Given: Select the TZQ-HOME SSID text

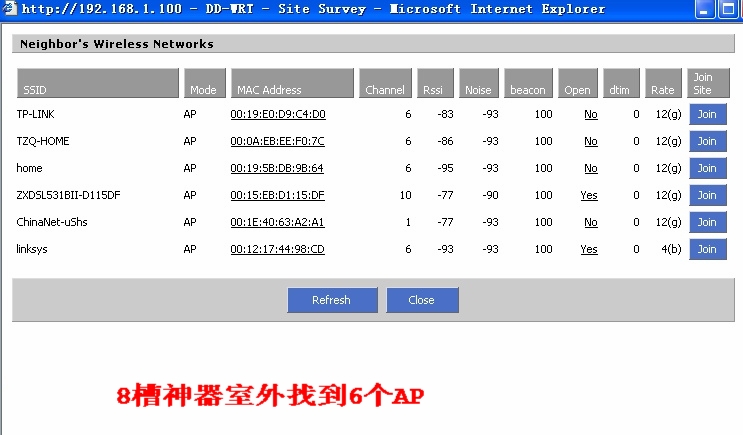Looking at the screenshot, I should pyautogui.click(x=43, y=141).
